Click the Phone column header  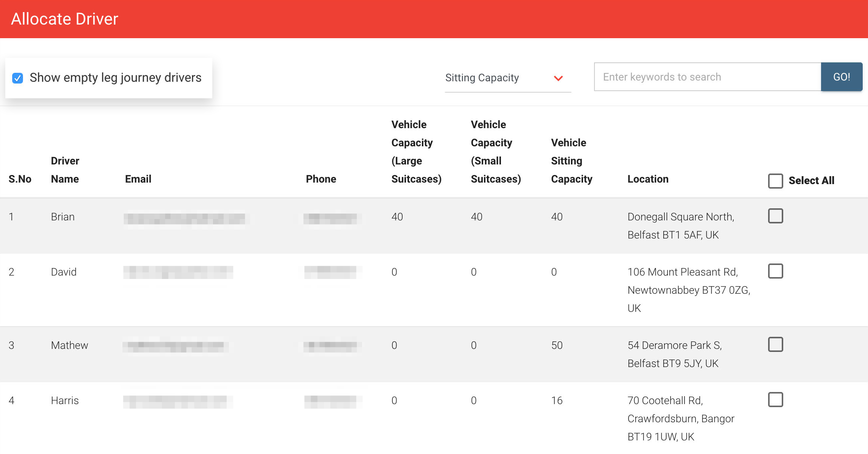click(x=321, y=179)
